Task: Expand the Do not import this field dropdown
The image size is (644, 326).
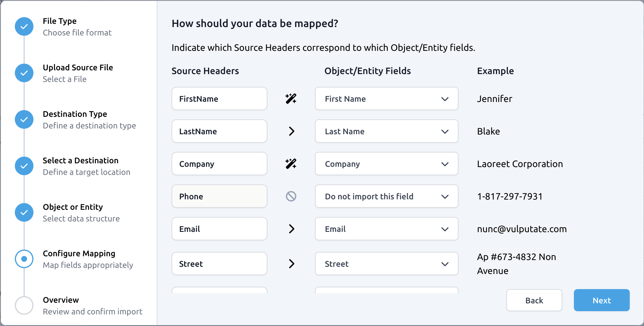Action: pos(387,196)
